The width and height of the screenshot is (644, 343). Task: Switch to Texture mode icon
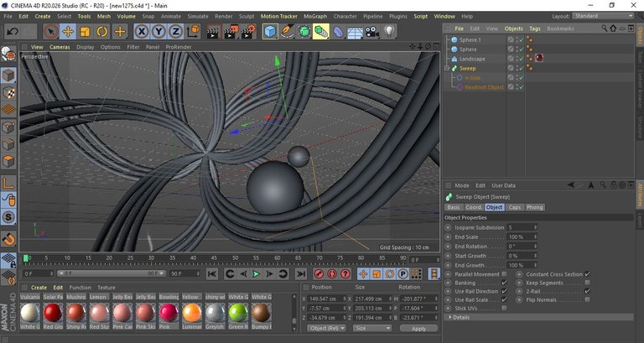coord(8,93)
